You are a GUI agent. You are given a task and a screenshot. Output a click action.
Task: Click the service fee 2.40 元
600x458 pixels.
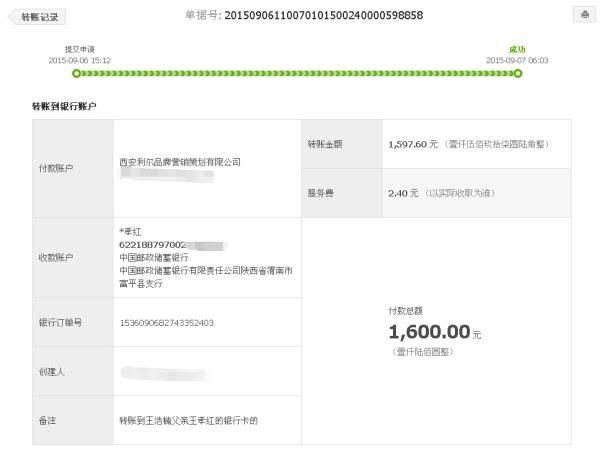pos(403,193)
